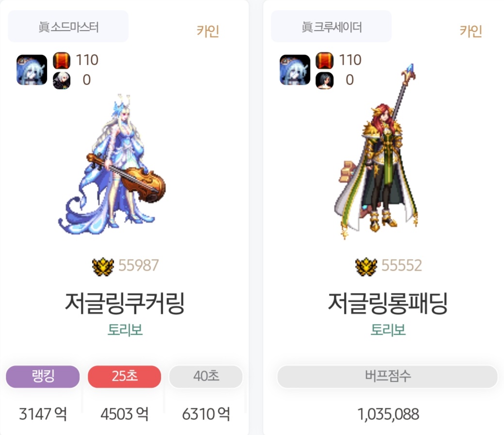Click the red banner level icon on the right card
This screenshot has width=504, height=435.
tap(325, 61)
